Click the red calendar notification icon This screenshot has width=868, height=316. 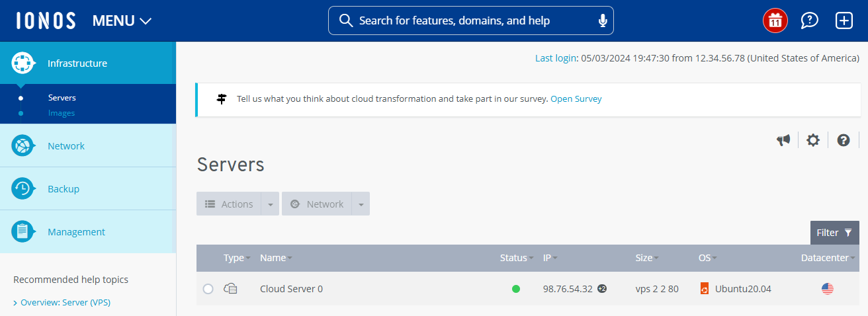click(775, 20)
